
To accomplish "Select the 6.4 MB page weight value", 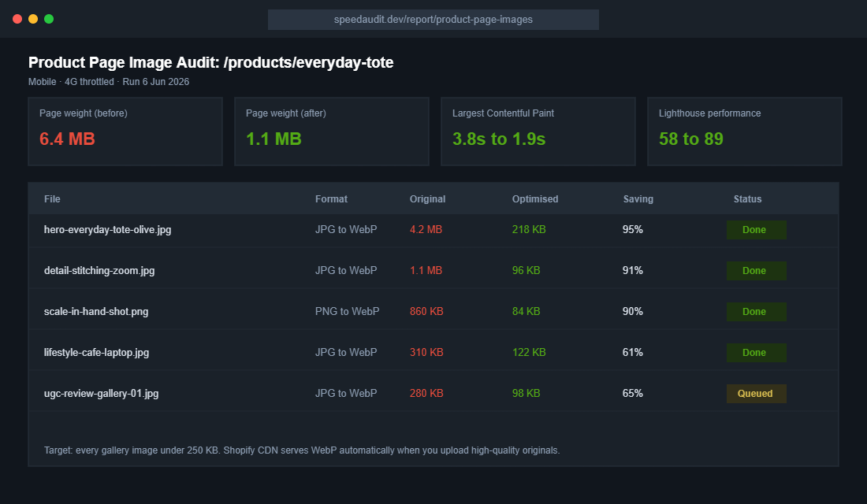I will tap(67, 139).
